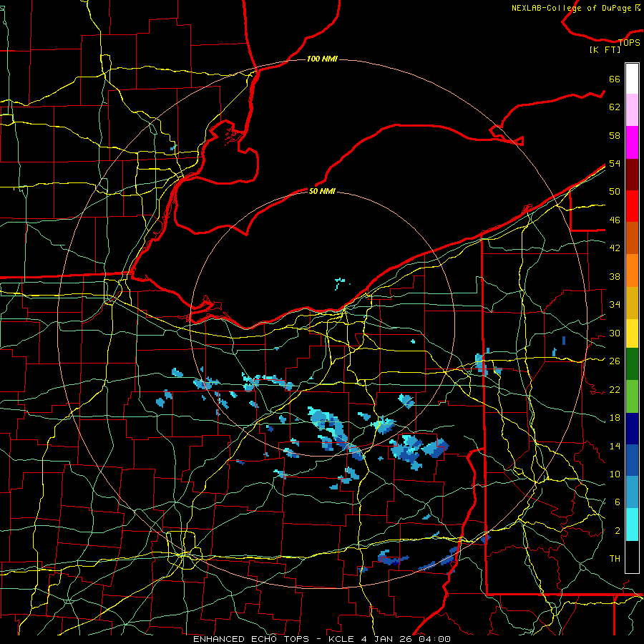Click the yellow legend color band
The image size is (644, 644).
coord(632,333)
